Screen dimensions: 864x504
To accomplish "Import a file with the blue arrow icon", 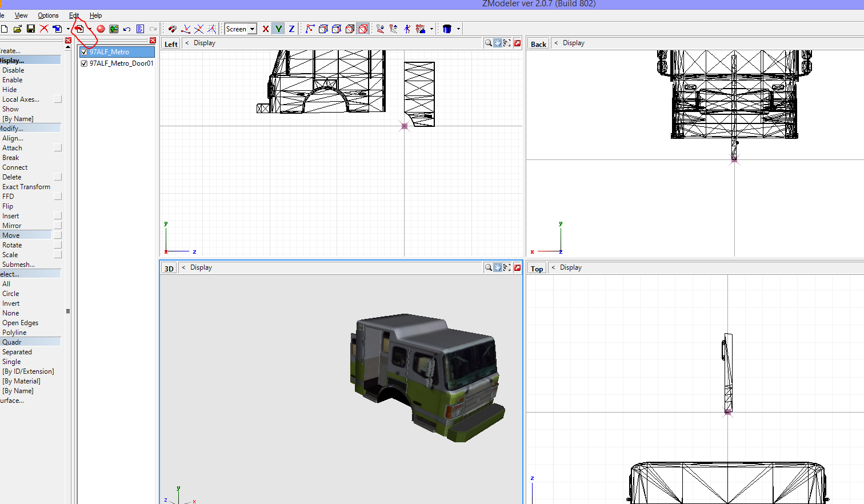I will [57, 29].
